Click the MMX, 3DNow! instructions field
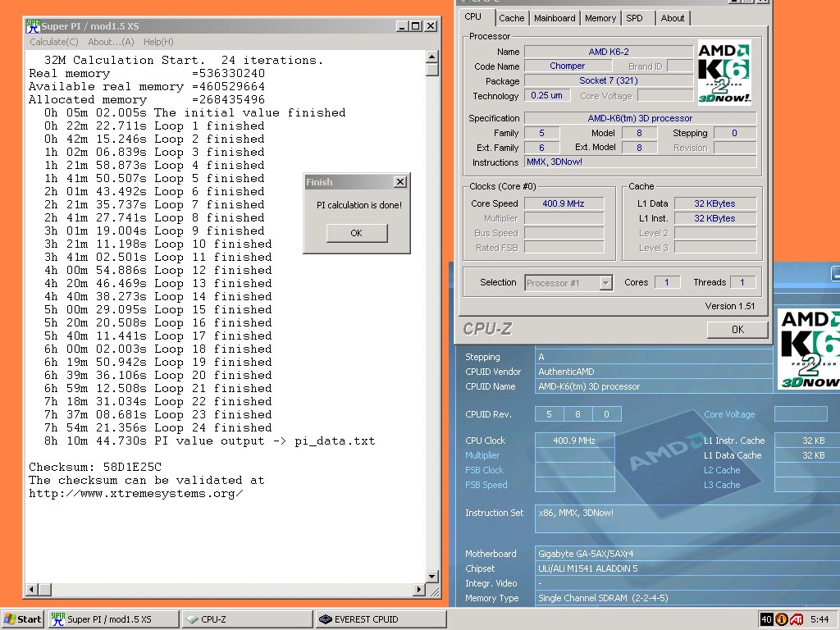The image size is (840, 630). coord(640,162)
